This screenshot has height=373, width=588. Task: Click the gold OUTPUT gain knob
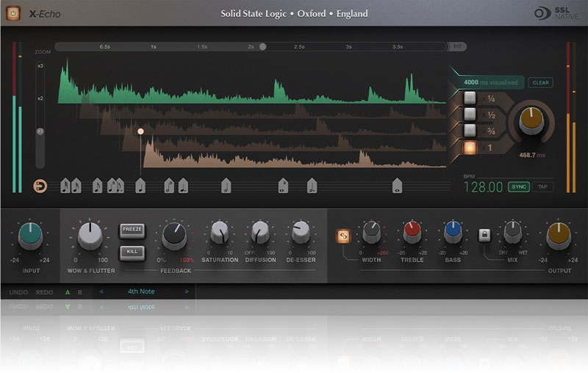click(559, 235)
